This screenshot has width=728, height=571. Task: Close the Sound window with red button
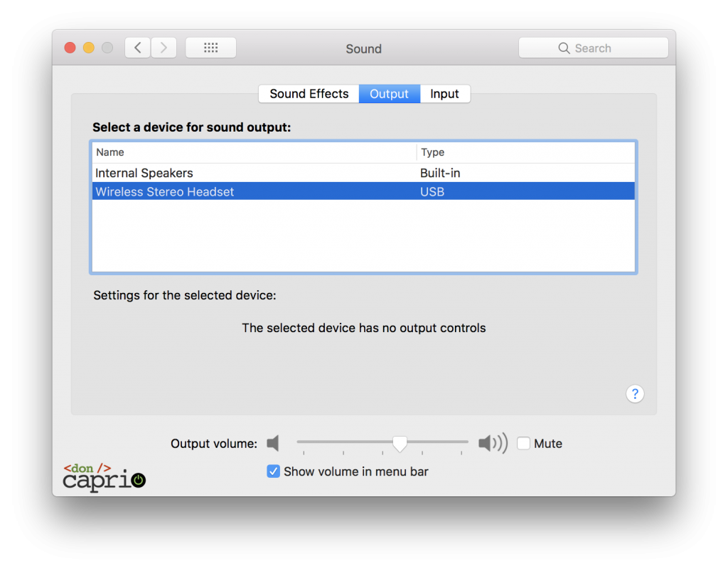coord(70,48)
